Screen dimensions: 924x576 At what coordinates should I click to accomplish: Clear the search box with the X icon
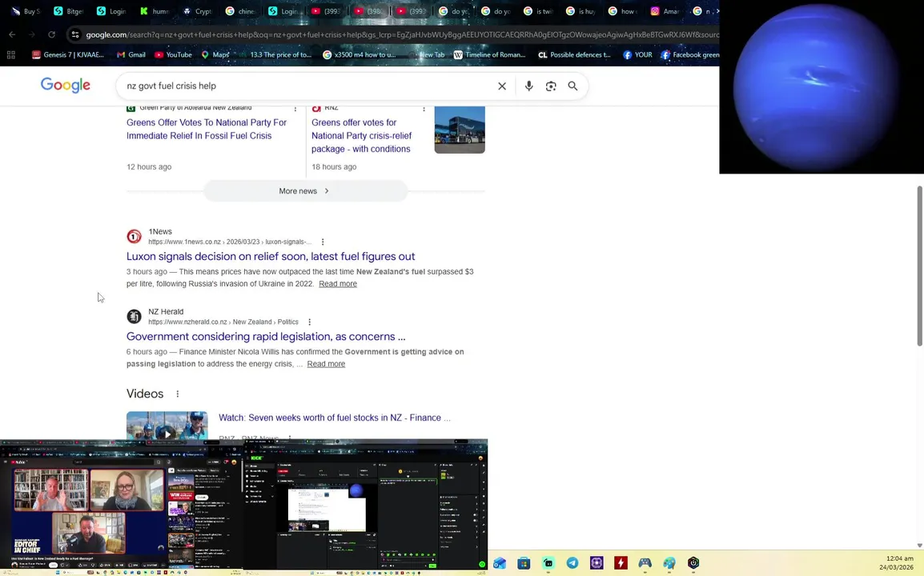coord(502,86)
